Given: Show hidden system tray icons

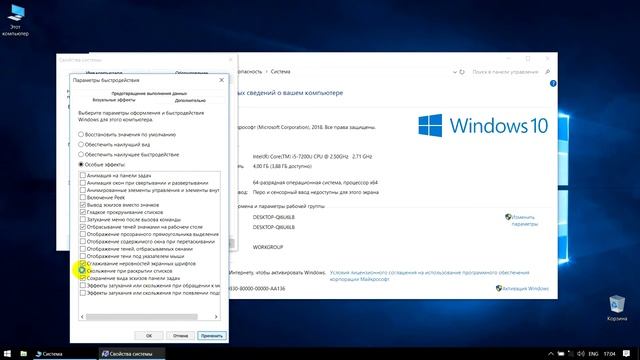Looking at the screenshot, I should pyautogui.click(x=551, y=353).
